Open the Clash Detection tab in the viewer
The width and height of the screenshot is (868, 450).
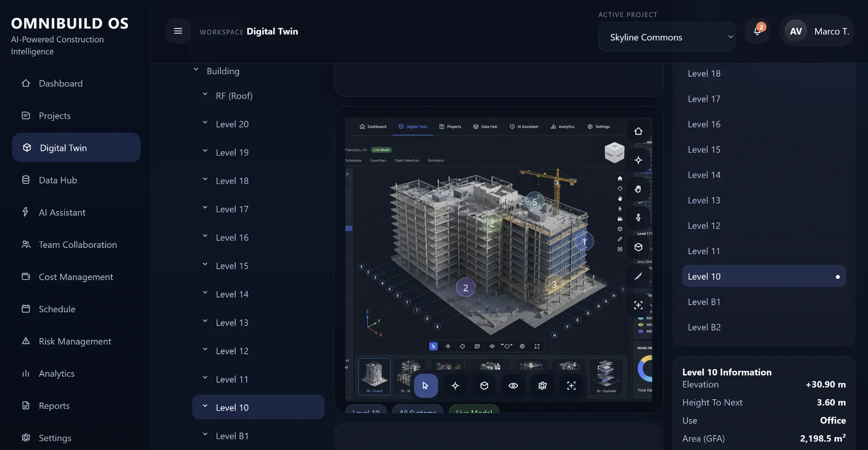tap(406, 160)
